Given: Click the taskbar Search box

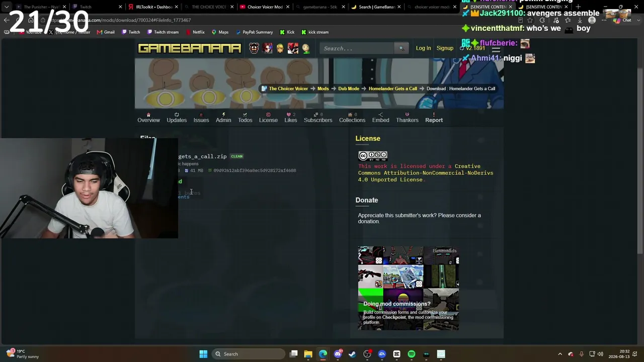Looking at the screenshot, I should coord(249,354).
